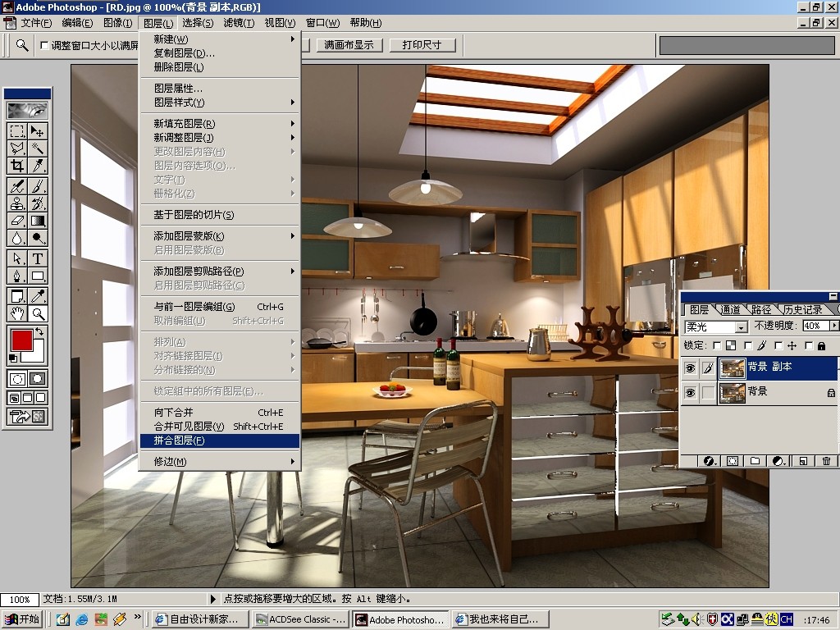
Task: Select the Hand tool
Action: tap(17, 313)
